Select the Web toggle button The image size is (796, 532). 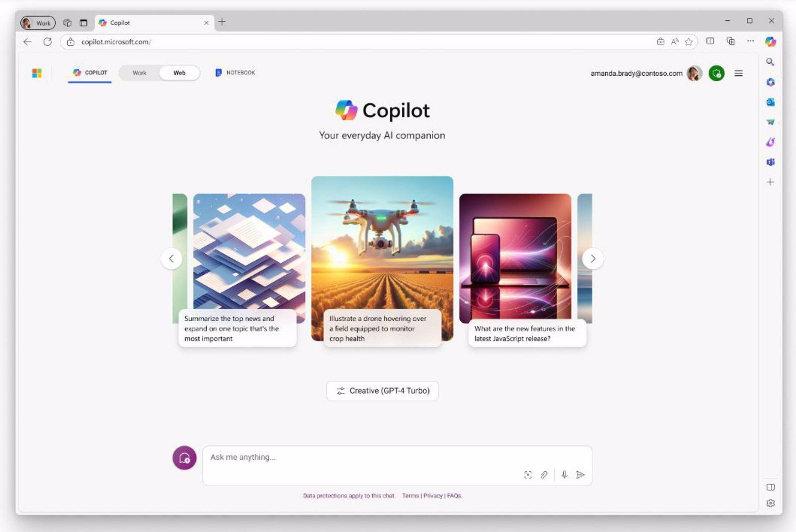[178, 73]
